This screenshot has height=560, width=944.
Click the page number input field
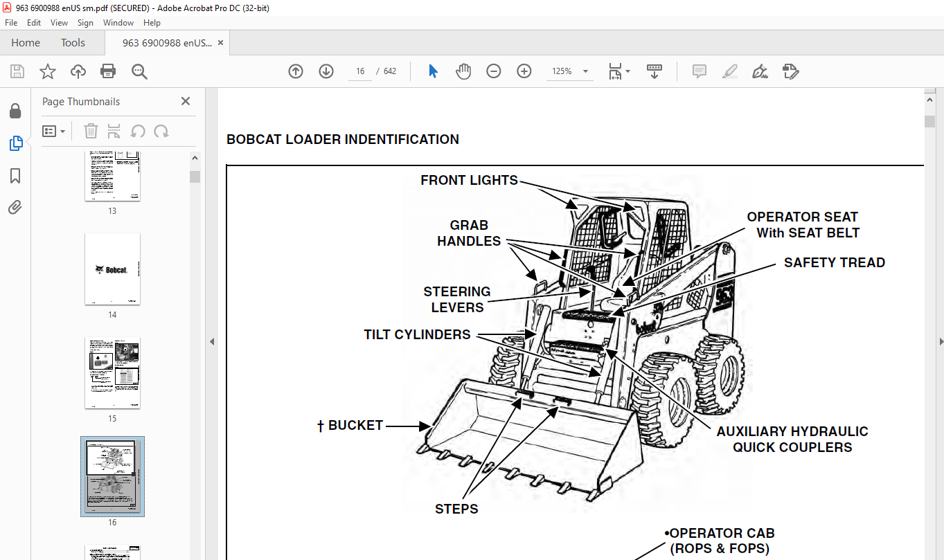click(360, 71)
